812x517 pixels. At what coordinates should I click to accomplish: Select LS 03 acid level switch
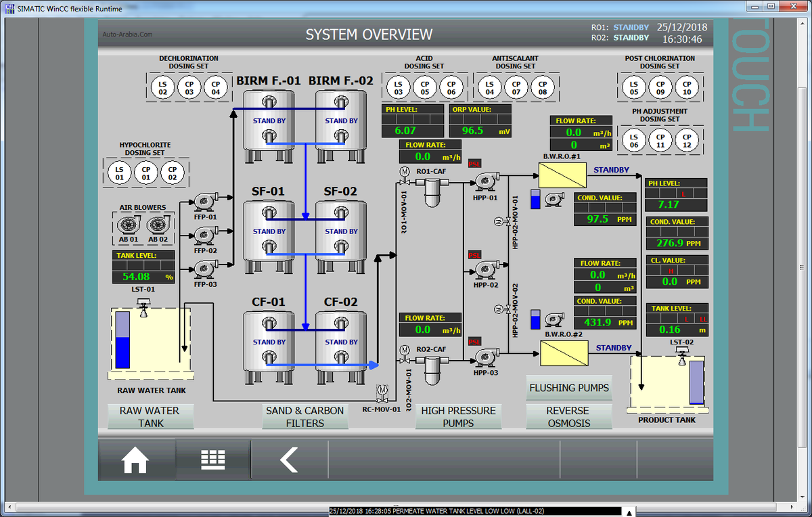coord(399,87)
